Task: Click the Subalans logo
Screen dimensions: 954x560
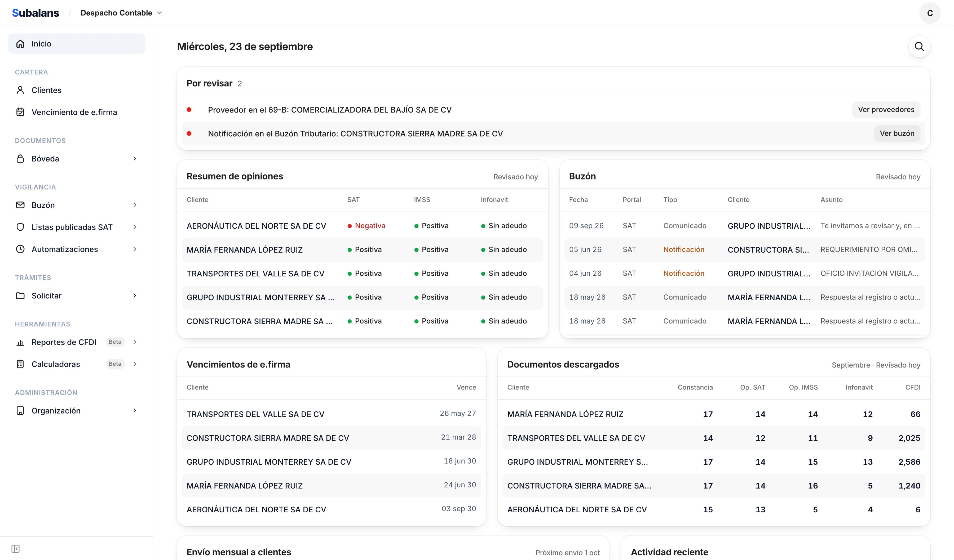Action: [36, 13]
